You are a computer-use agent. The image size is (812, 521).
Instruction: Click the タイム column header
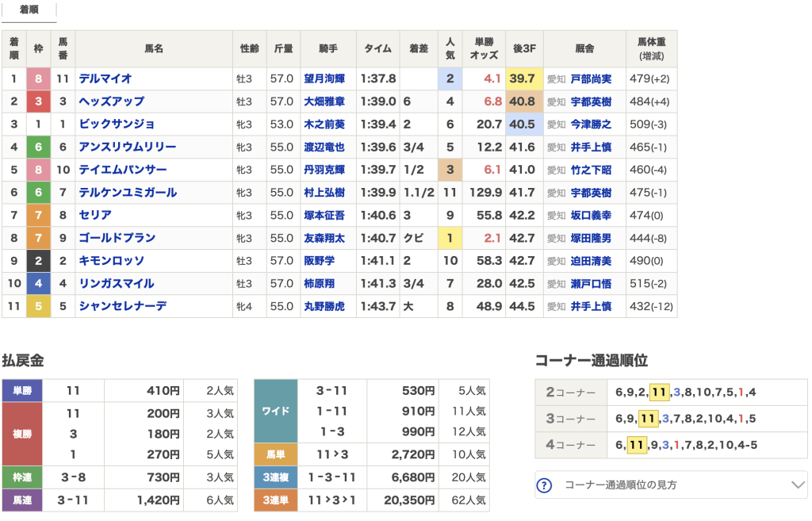coord(377,48)
